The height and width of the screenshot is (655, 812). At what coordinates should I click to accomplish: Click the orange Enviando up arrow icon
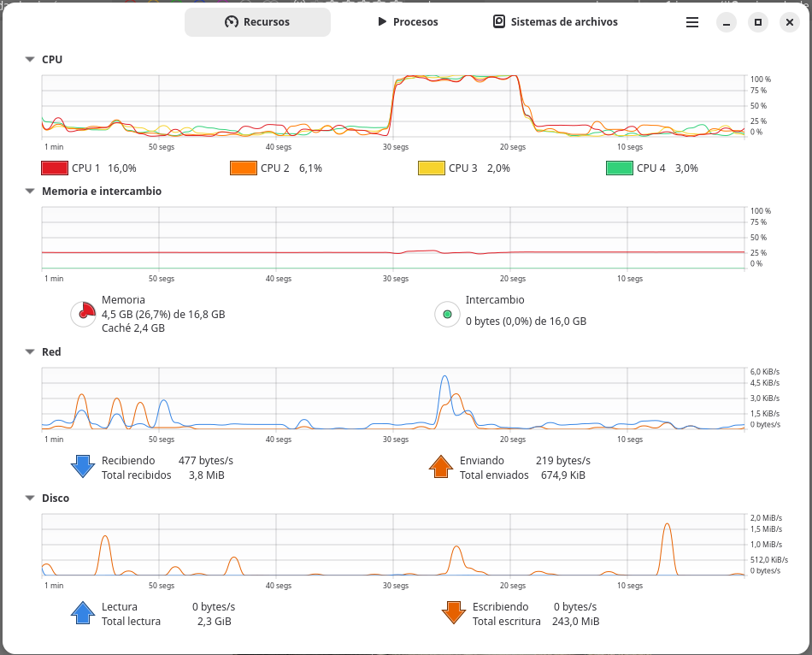[x=441, y=466]
